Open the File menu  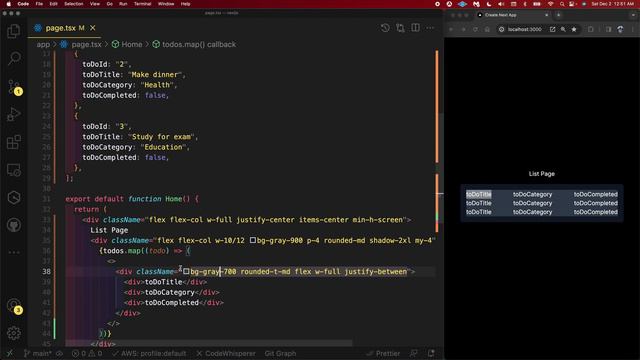pos(39,4)
